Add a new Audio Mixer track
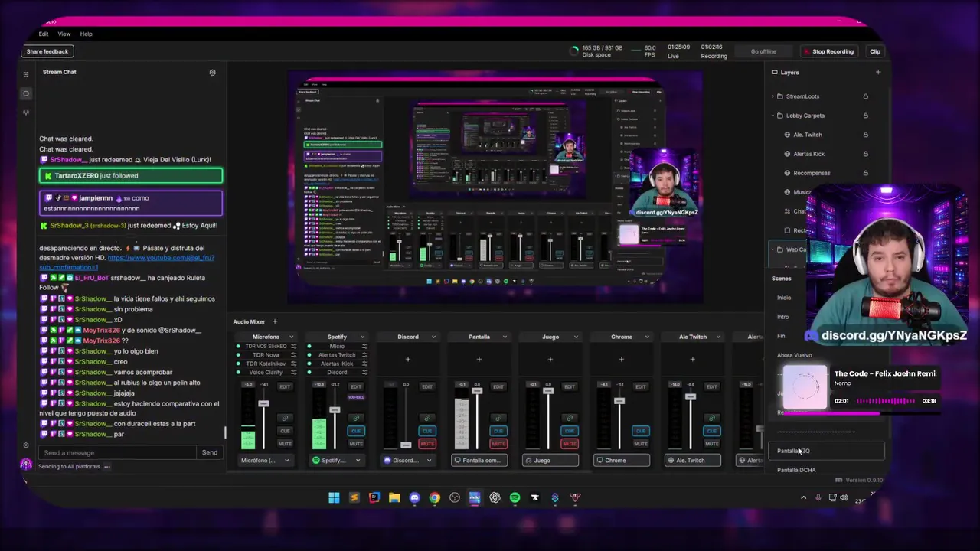Screen dimensions: 980x551 [x=274, y=322]
